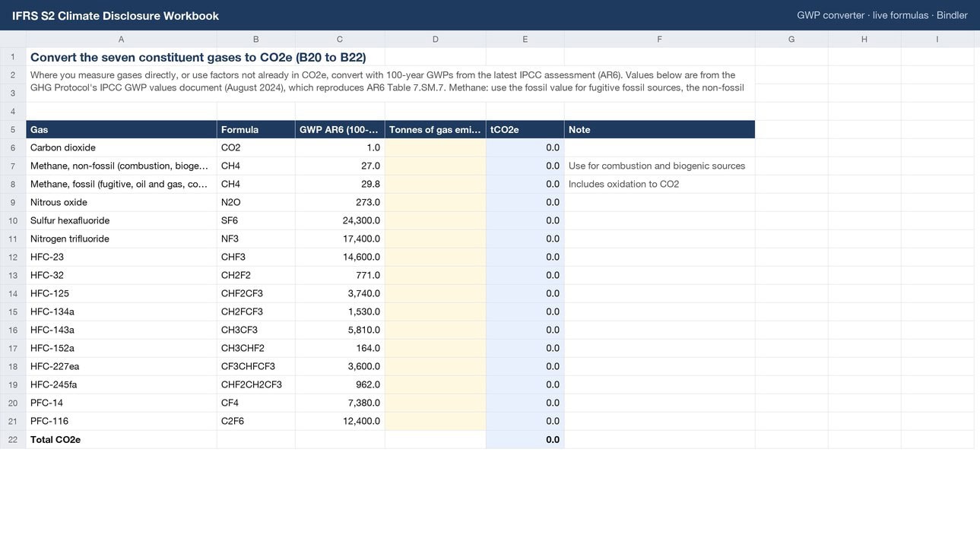Viewport: 980px width, 547px height.
Task: Click the CHF2CH2CF3 formula cell
Action: click(255, 384)
